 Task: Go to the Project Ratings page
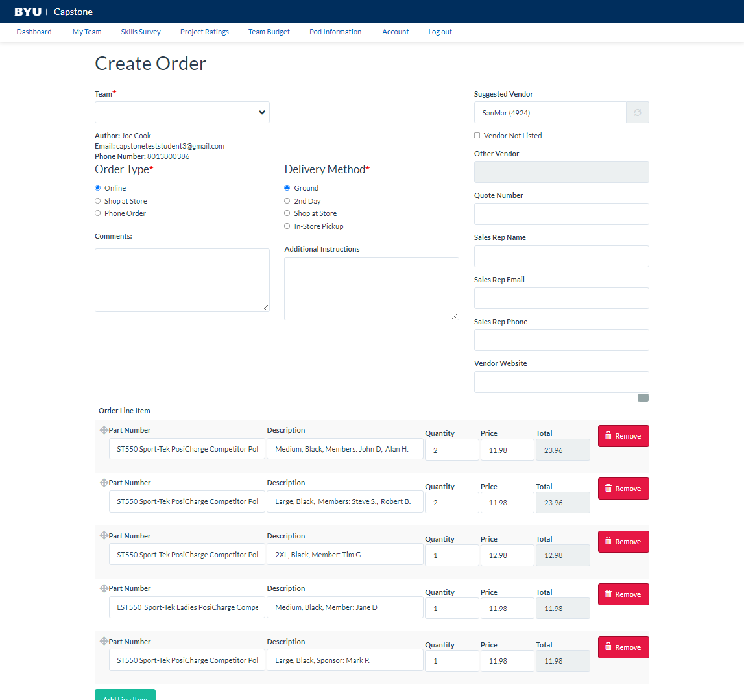[x=204, y=32]
